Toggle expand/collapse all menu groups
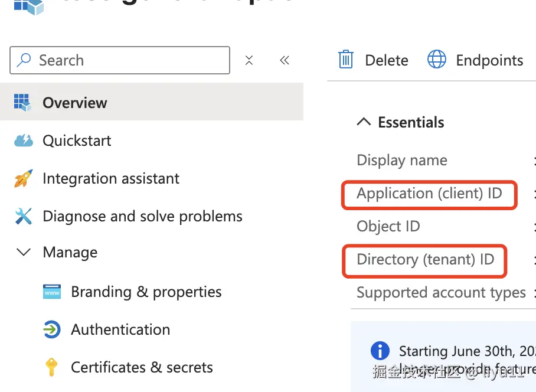This screenshot has height=392, width=536. point(249,60)
